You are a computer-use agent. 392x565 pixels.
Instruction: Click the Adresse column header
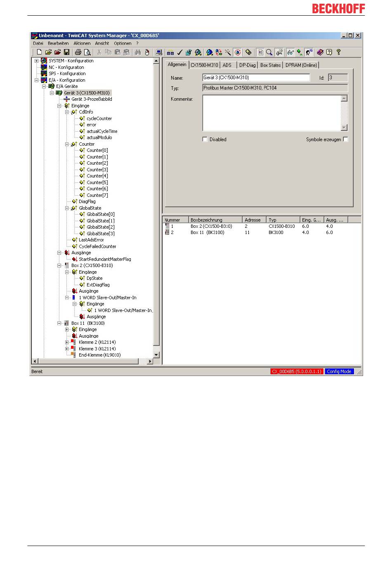[x=254, y=220]
